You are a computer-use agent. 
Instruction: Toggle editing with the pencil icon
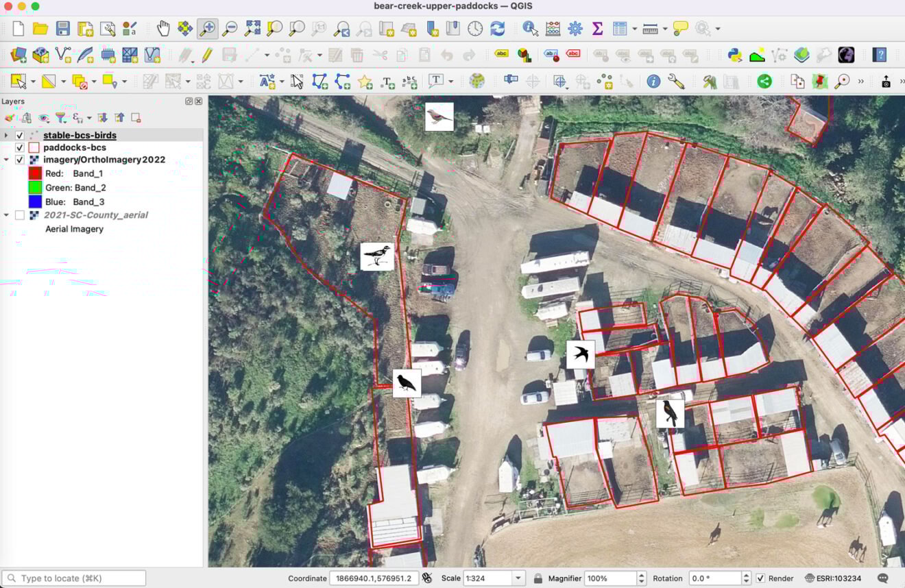(206, 53)
